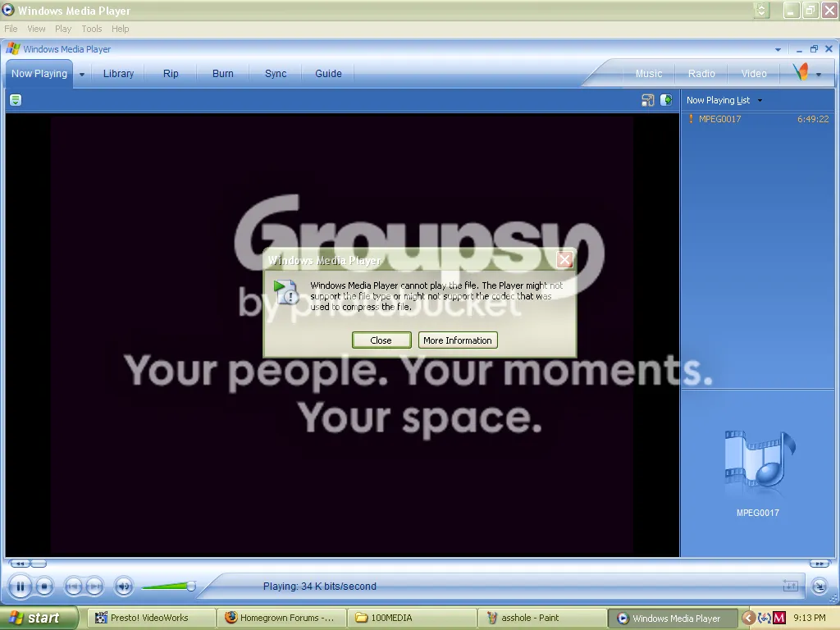
Task: Open the Help menu
Action: (120, 29)
